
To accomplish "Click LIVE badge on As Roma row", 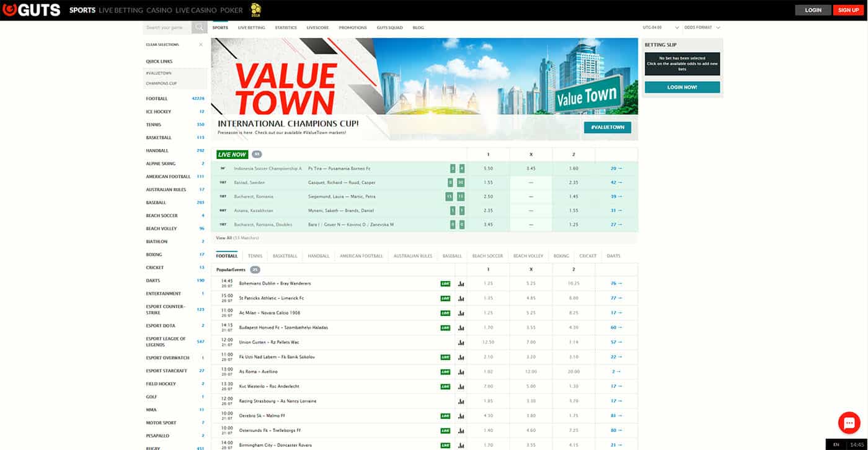I will coord(445,372).
